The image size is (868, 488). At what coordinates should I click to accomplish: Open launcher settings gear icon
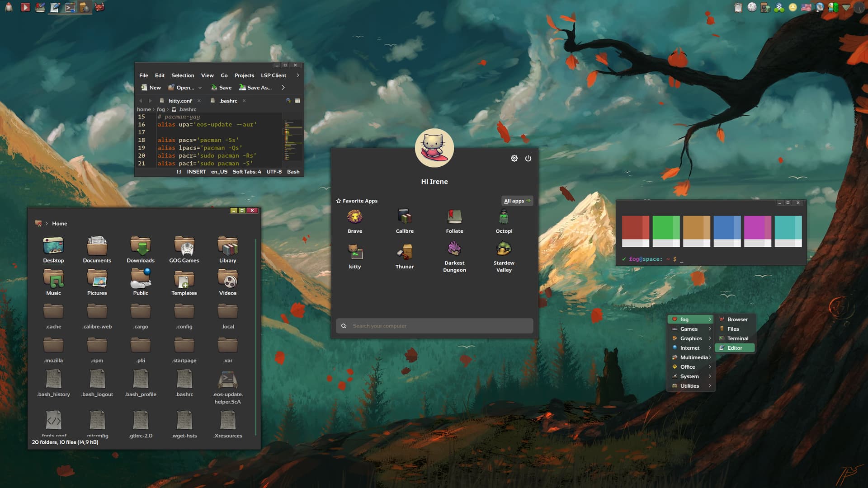[514, 158]
